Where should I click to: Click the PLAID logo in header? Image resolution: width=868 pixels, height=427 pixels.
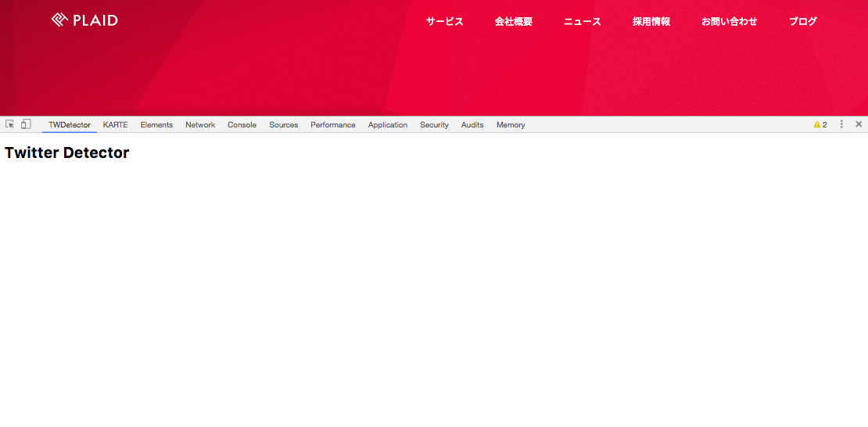click(84, 20)
